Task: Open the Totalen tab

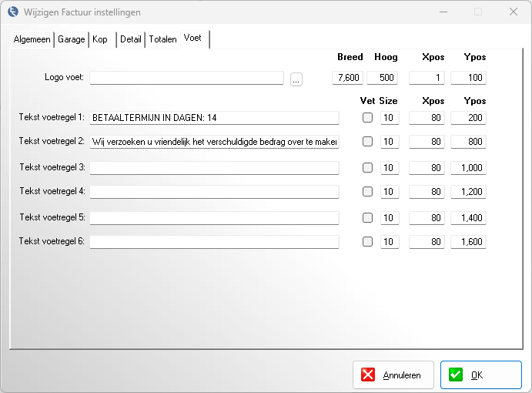Action: [x=162, y=39]
